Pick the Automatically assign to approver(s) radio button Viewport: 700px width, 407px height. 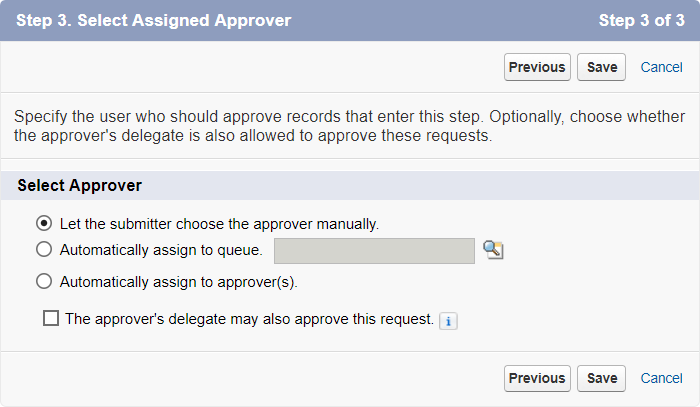point(44,281)
